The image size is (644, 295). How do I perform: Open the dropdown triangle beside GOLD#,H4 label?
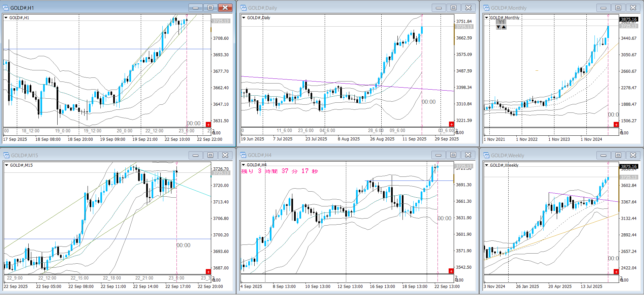(244, 165)
